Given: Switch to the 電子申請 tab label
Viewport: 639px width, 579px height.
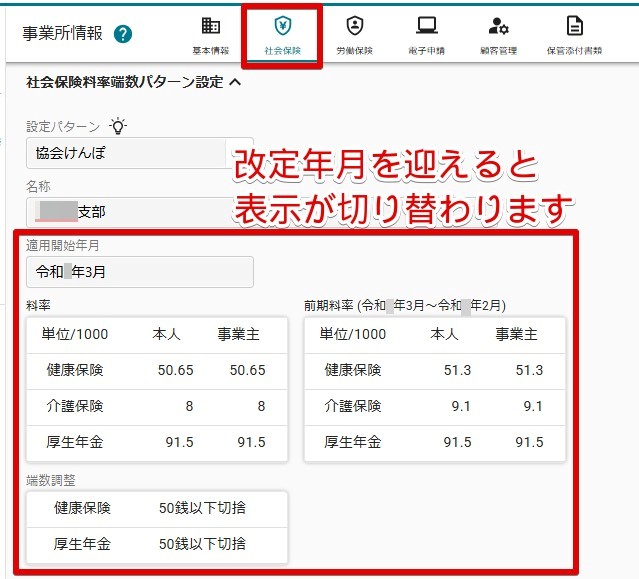Looking at the screenshot, I should pyautogui.click(x=427, y=51).
